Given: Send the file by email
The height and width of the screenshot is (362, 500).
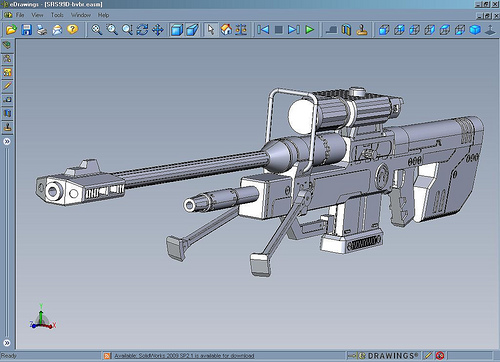Looking at the screenshot, I should tap(57, 30).
